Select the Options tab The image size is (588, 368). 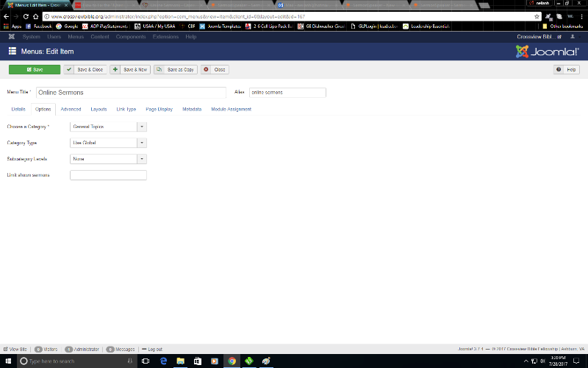point(43,109)
